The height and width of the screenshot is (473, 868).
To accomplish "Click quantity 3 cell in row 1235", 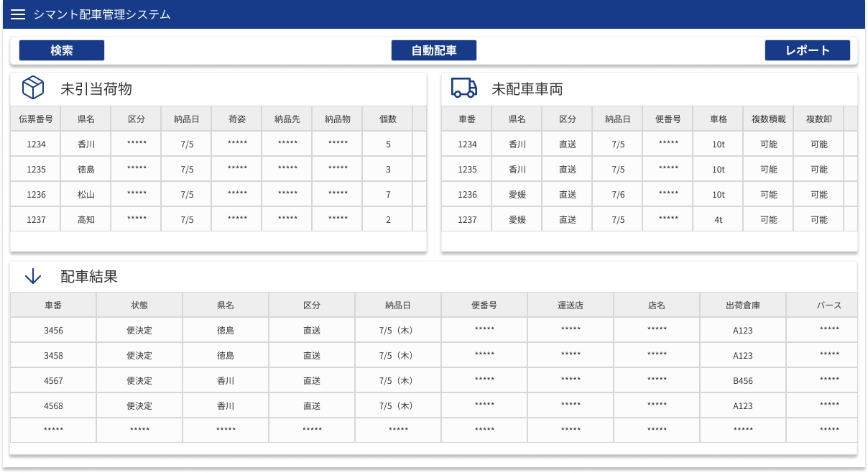I will pos(388,169).
